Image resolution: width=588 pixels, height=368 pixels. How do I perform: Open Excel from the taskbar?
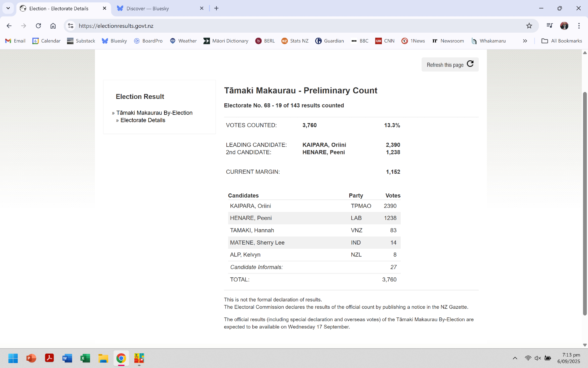pos(85,358)
